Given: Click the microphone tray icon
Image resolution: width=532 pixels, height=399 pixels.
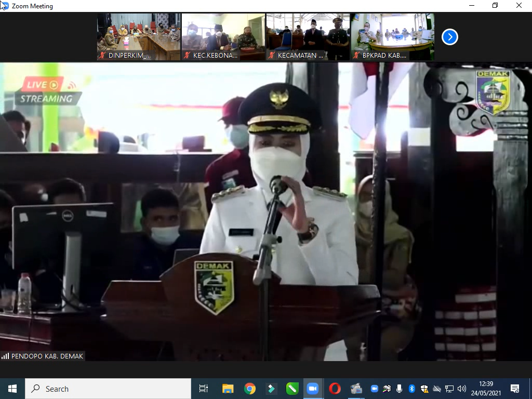Looking at the screenshot, I should (x=399, y=389).
